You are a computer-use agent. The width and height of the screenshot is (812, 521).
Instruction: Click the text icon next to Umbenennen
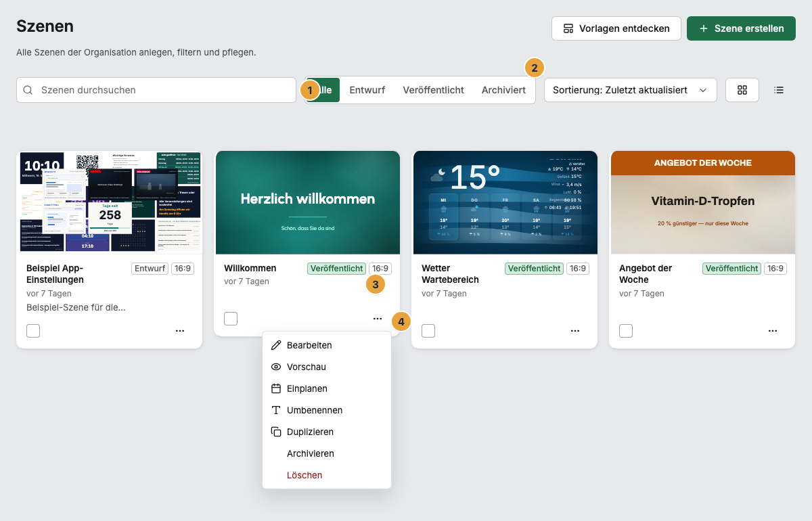[276, 410]
